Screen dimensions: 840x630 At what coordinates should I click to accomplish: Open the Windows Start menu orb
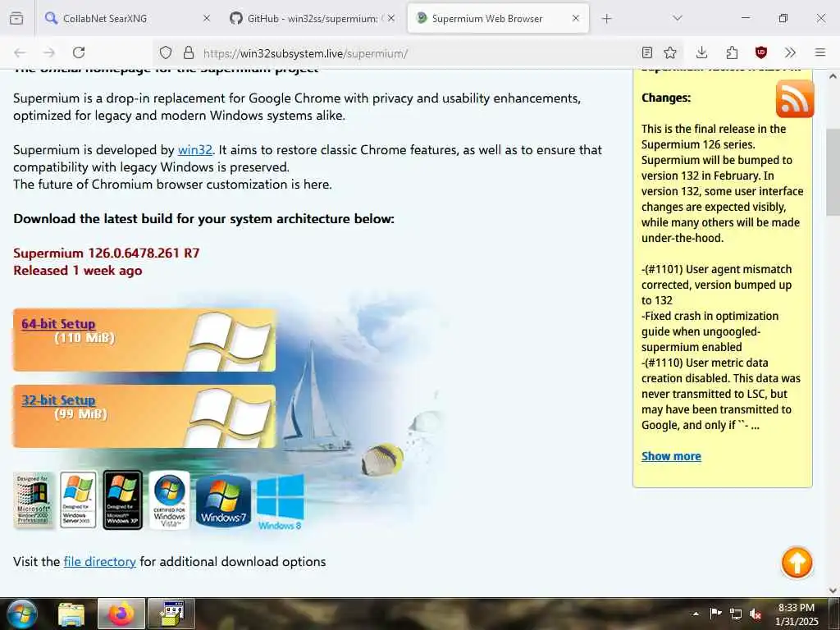[22, 614]
